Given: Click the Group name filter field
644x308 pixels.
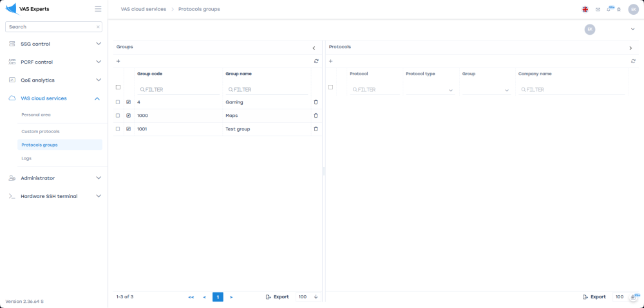Looking at the screenshot, I should click(267, 90).
